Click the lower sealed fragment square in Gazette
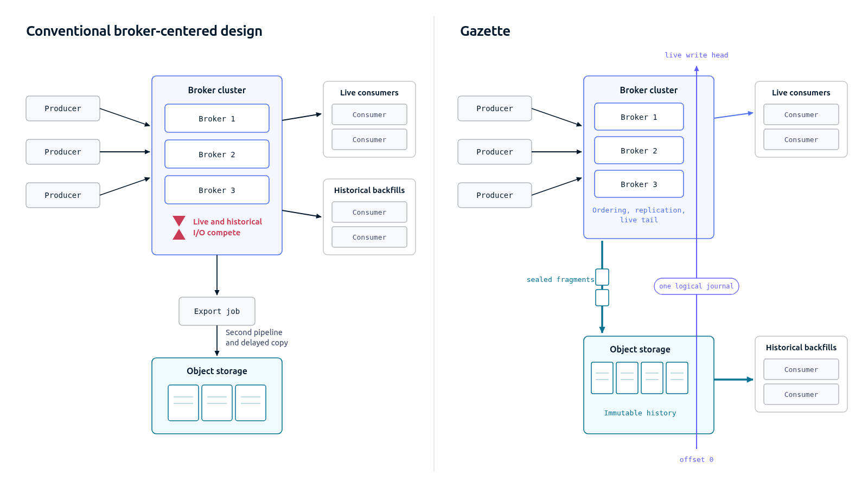 [602, 298]
